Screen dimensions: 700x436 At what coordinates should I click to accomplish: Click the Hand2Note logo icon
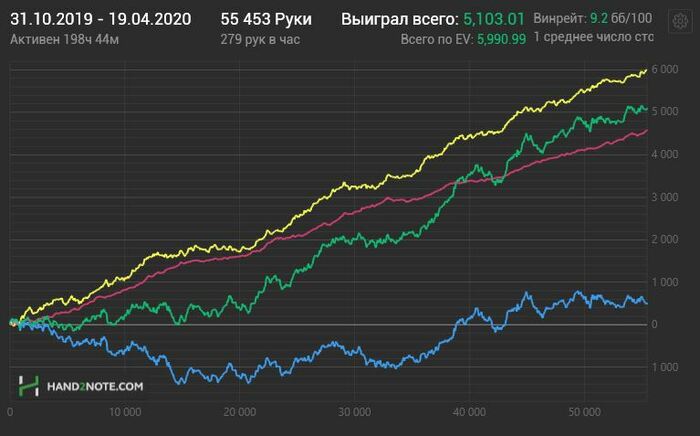tap(29, 386)
